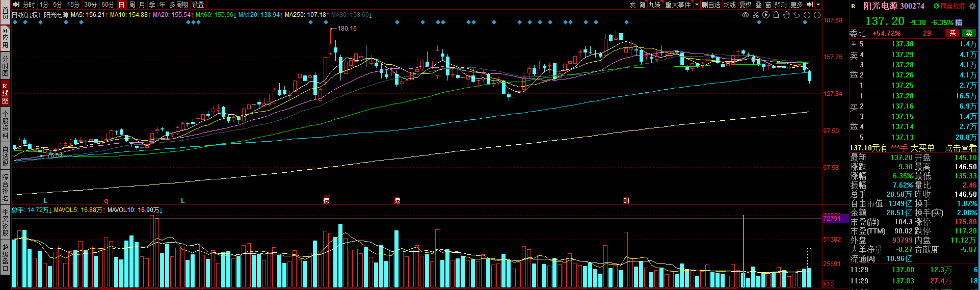Image resolution: width=980 pixels, height=290 pixels.
Task: Open 首页 tab in left sidebar
Action: point(5,12)
